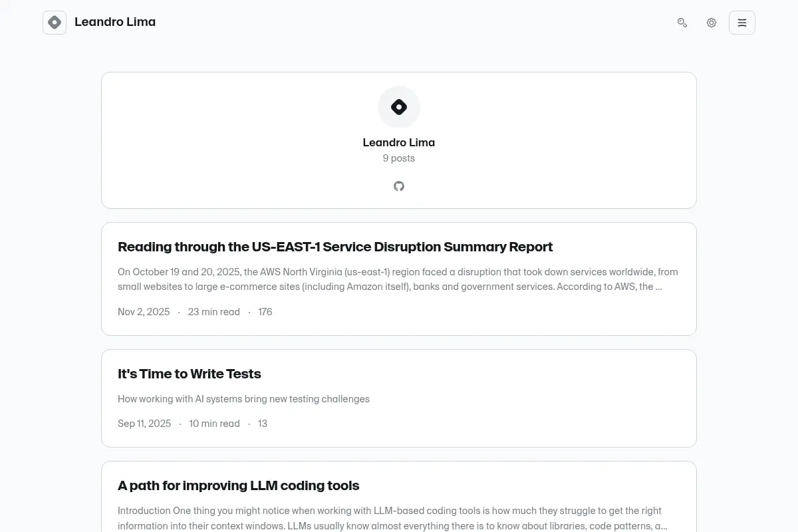The height and width of the screenshot is (532, 798).
Task: Click the Leandro Lima site title
Action: (x=115, y=22)
